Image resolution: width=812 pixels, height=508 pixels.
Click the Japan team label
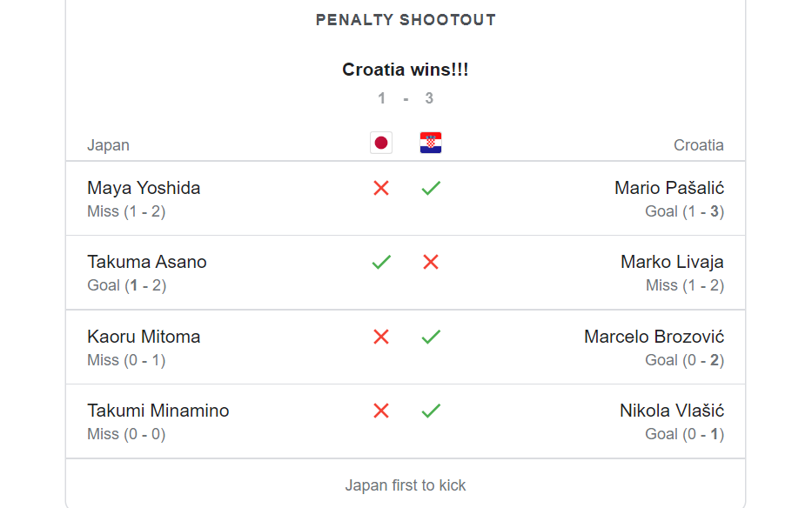point(108,145)
